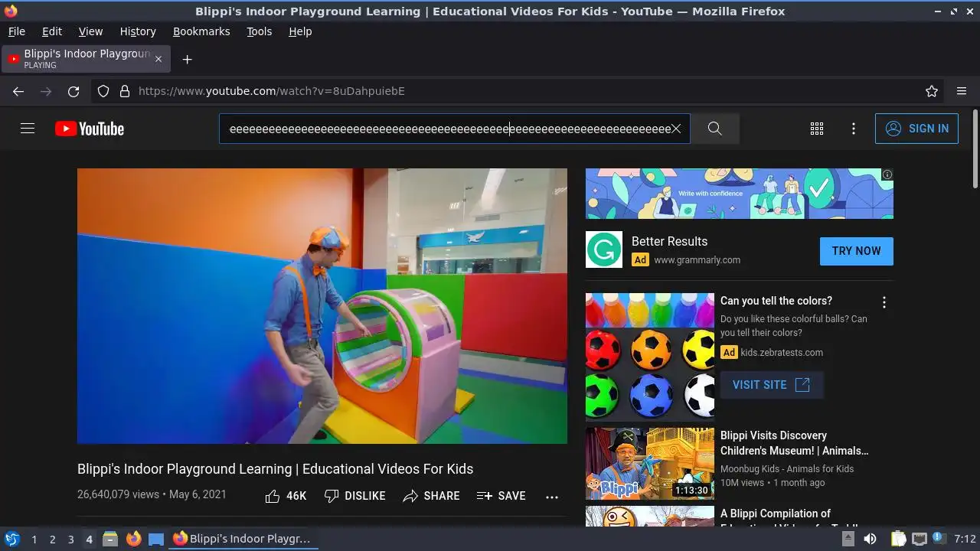Image resolution: width=980 pixels, height=551 pixels.
Task: Run the search with the magnifier button
Action: click(x=715, y=129)
